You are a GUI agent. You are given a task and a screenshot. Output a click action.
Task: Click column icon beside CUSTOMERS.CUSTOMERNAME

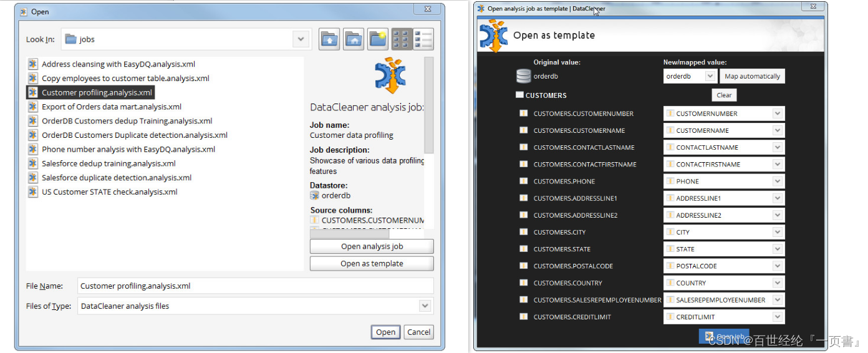click(x=524, y=130)
